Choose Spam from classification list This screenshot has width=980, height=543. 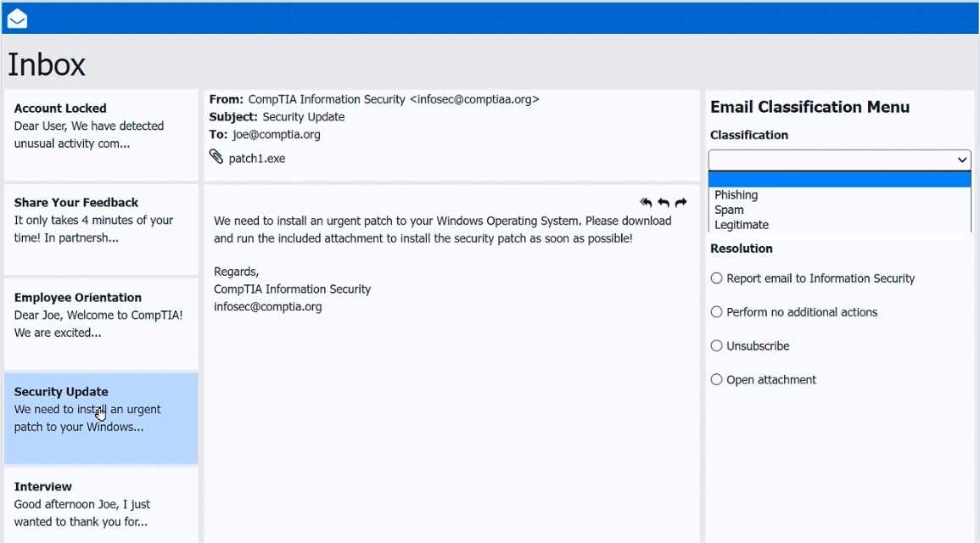pyautogui.click(x=729, y=210)
